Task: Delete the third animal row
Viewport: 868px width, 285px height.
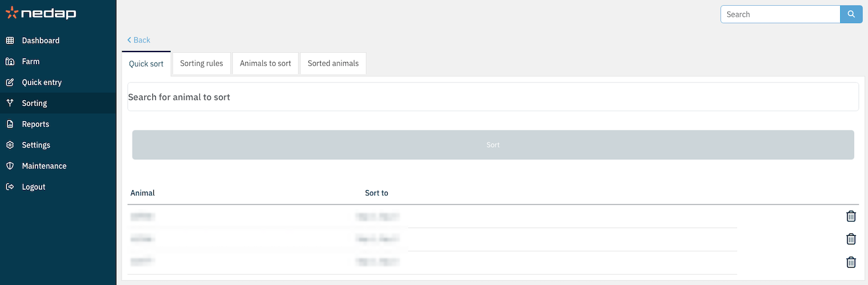Action: (x=851, y=262)
